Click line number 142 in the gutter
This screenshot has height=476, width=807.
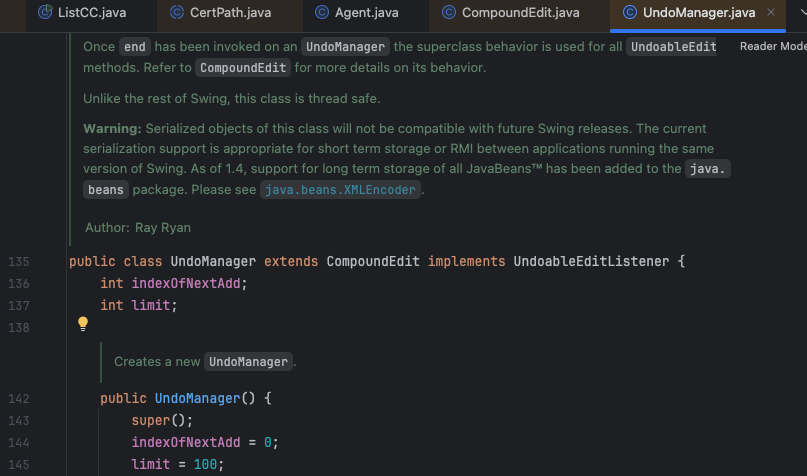click(18, 399)
